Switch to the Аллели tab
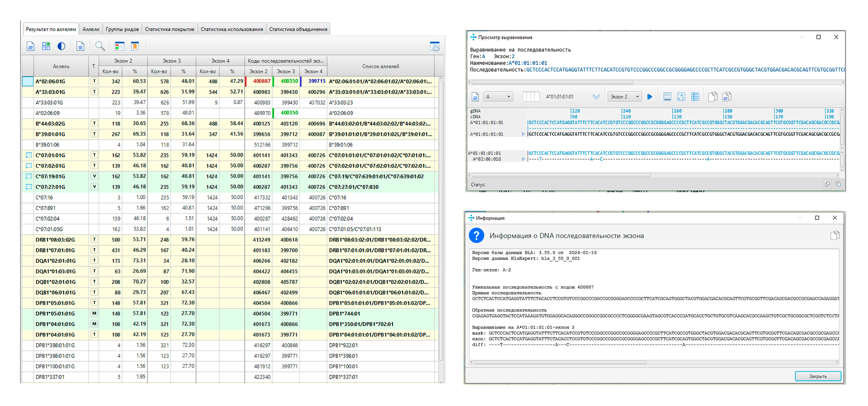868x406 pixels. coord(91,29)
